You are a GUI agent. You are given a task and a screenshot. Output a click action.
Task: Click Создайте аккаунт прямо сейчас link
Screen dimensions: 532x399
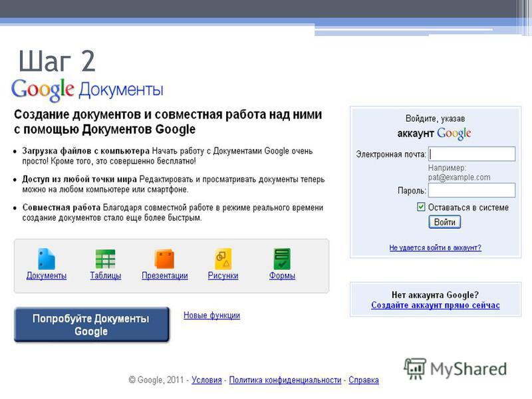(x=436, y=305)
